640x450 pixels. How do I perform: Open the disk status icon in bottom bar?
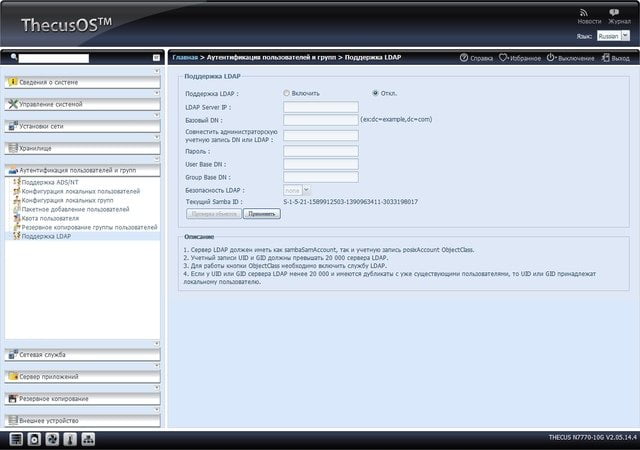[34, 439]
